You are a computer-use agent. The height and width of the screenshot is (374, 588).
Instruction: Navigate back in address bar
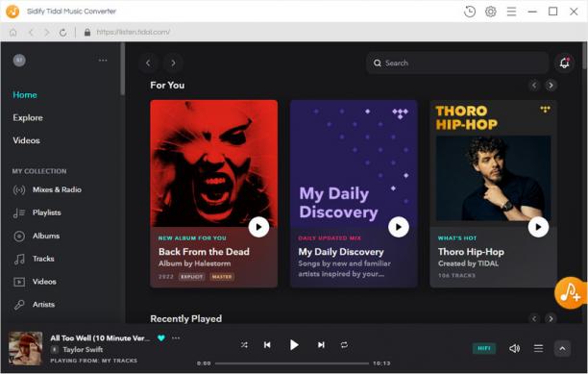[x=31, y=33]
